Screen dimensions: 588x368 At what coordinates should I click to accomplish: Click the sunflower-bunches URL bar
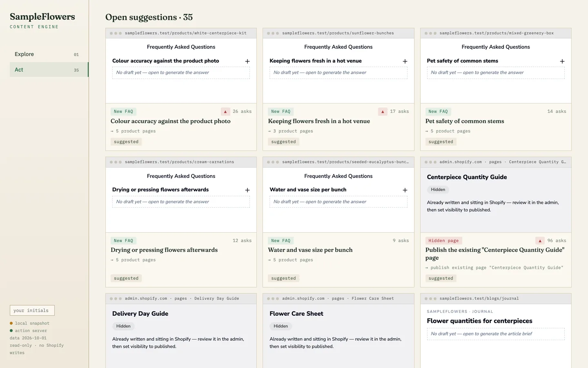coord(338,33)
